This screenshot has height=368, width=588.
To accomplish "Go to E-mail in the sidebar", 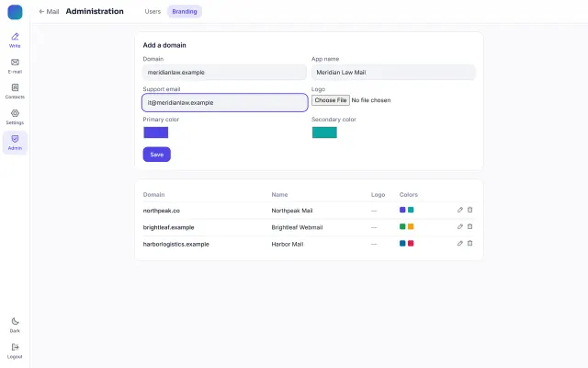I will (x=15, y=65).
